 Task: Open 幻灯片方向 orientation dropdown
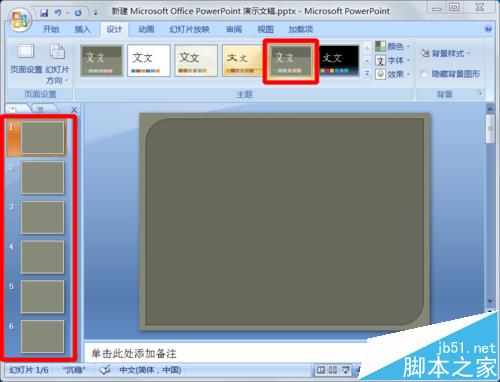coord(57,64)
